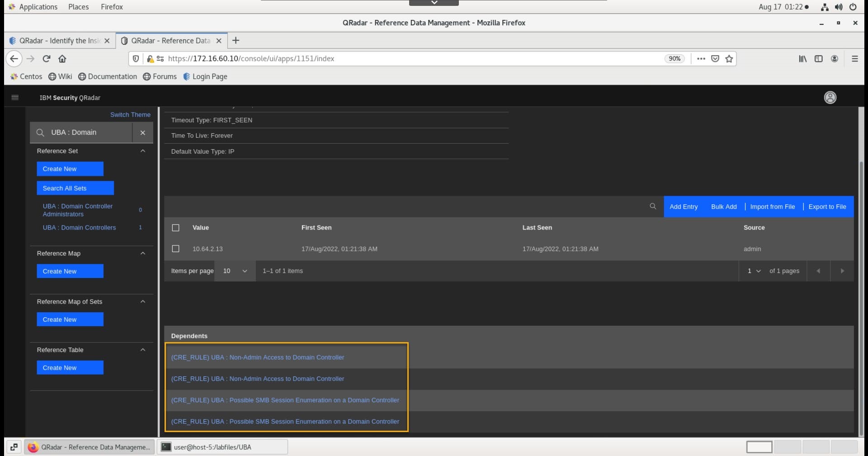Open the Firefox menu in top bar
868x456 pixels.
tap(112, 7)
